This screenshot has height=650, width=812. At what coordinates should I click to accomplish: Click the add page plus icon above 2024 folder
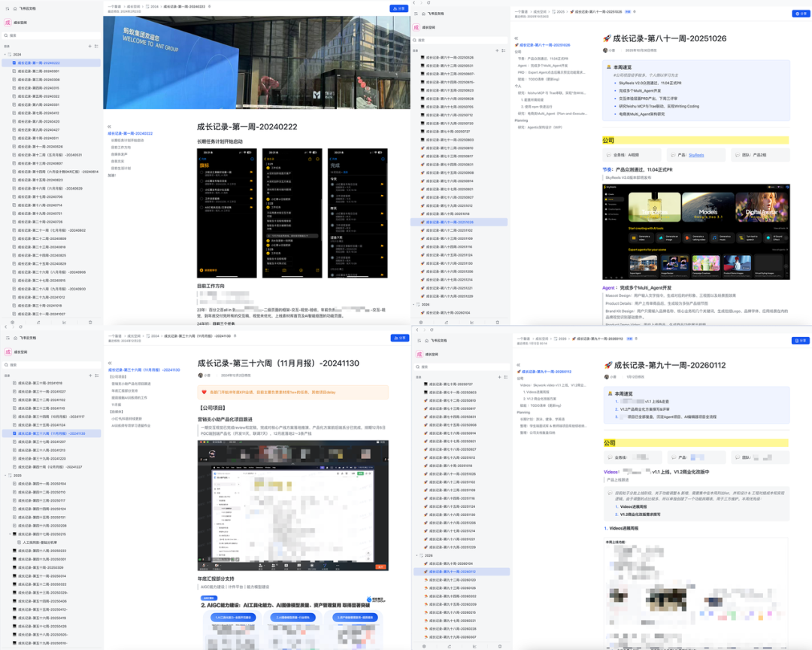[89, 46]
